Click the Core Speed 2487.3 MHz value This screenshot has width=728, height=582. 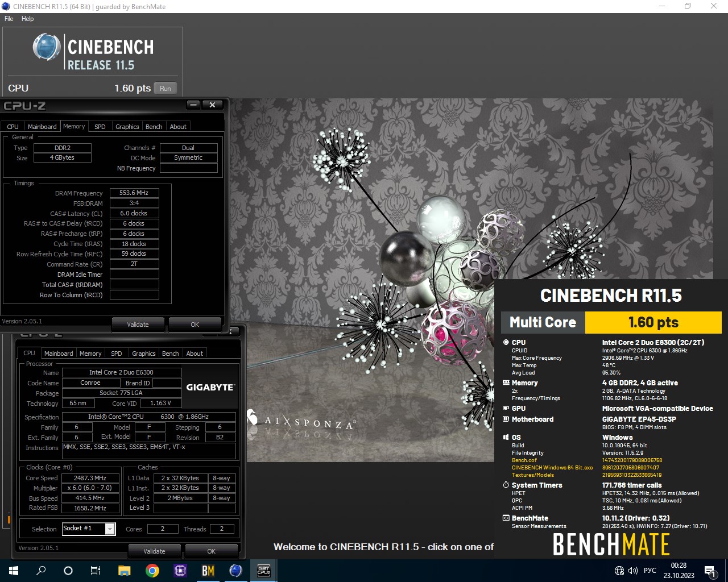[x=90, y=478]
